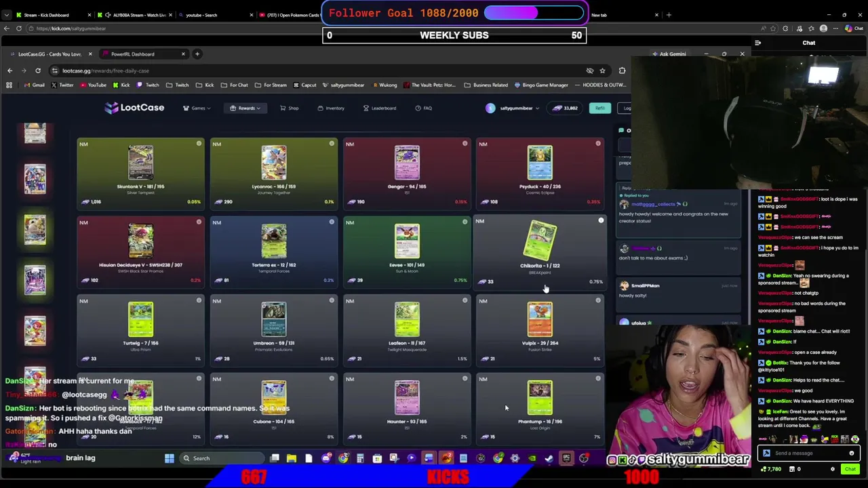Toggle the info circle on Turtwig card
Image resolution: width=868 pixels, height=488 pixels.
click(x=199, y=300)
